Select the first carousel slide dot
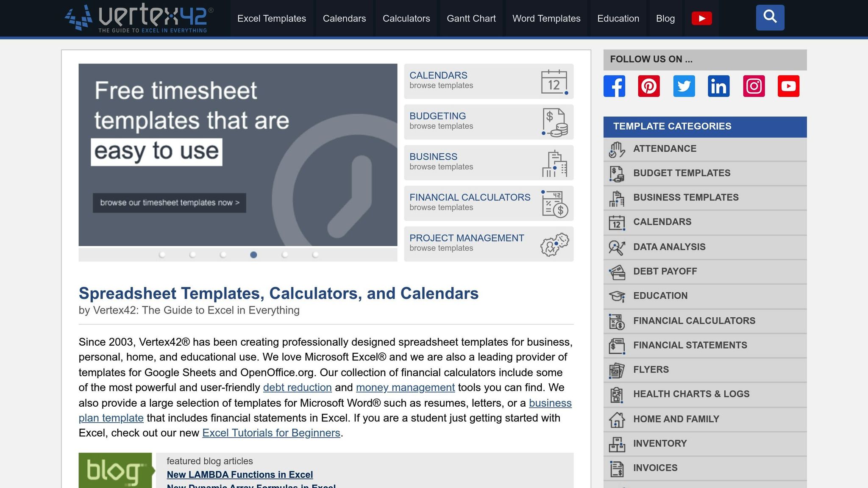 pos(162,255)
